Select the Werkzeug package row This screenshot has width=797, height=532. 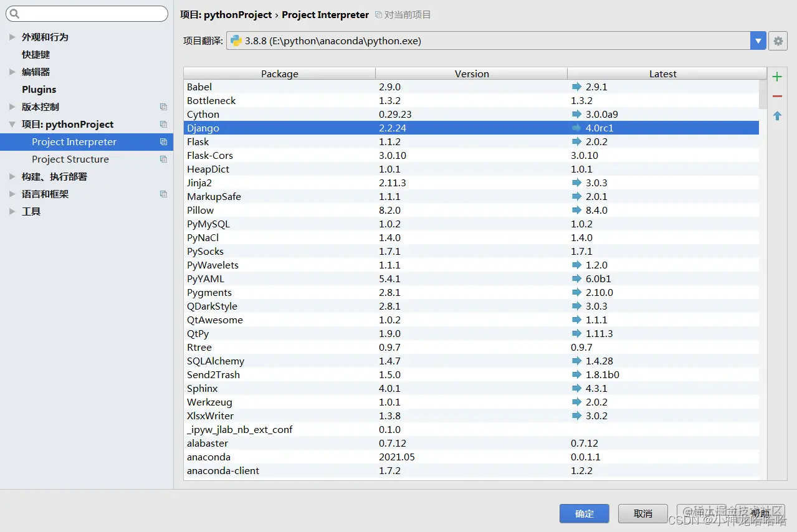tap(471, 402)
